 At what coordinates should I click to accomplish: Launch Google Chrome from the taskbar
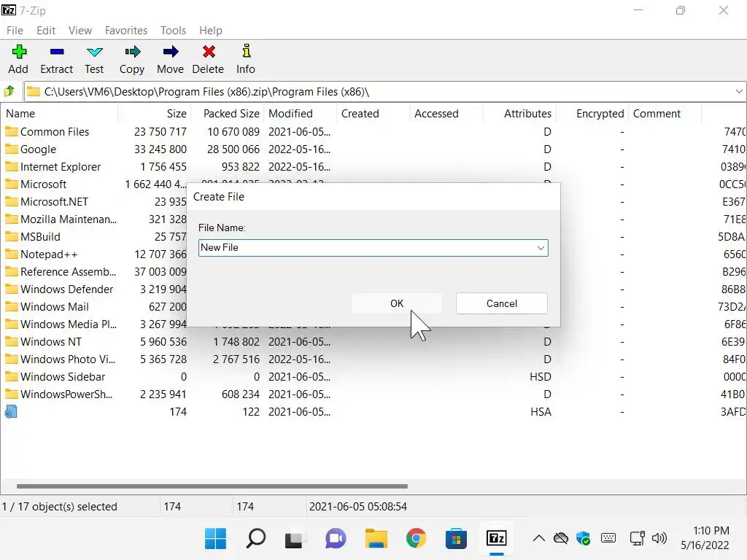(416, 539)
